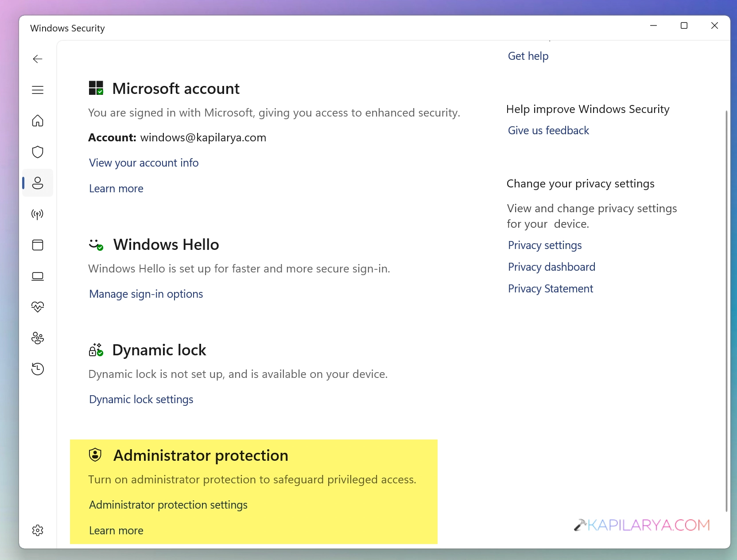Click the Windows Hello smiley icon
This screenshot has width=737, height=560.
tap(96, 245)
